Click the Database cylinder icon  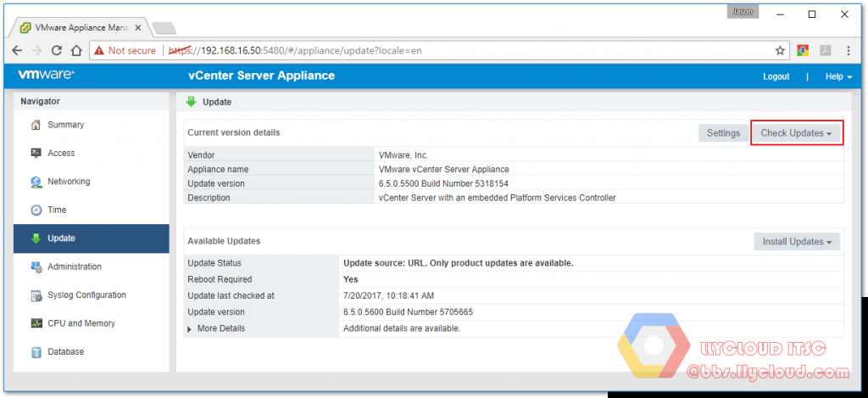click(x=36, y=352)
